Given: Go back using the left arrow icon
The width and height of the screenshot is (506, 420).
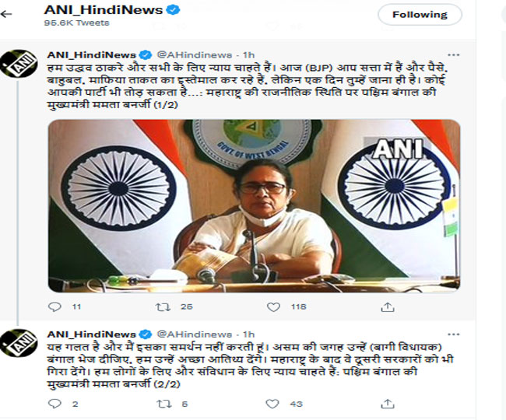Looking at the screenshot, I should 6,14.
